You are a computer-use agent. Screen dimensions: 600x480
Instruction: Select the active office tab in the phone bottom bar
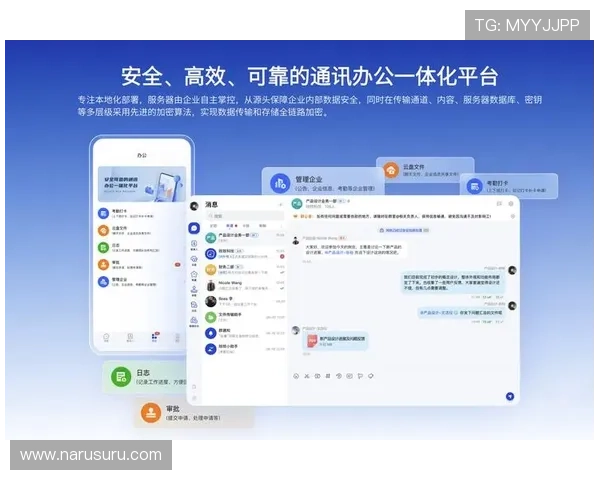(x=154, y=338)
